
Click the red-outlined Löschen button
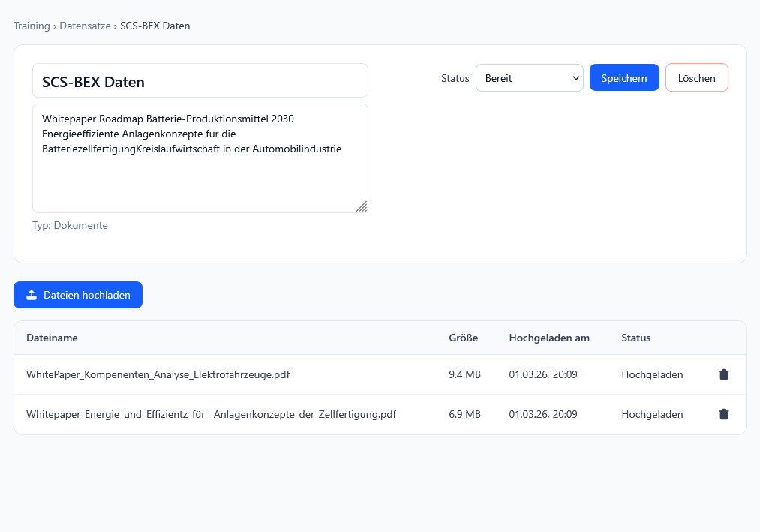[x=696, y=78]
